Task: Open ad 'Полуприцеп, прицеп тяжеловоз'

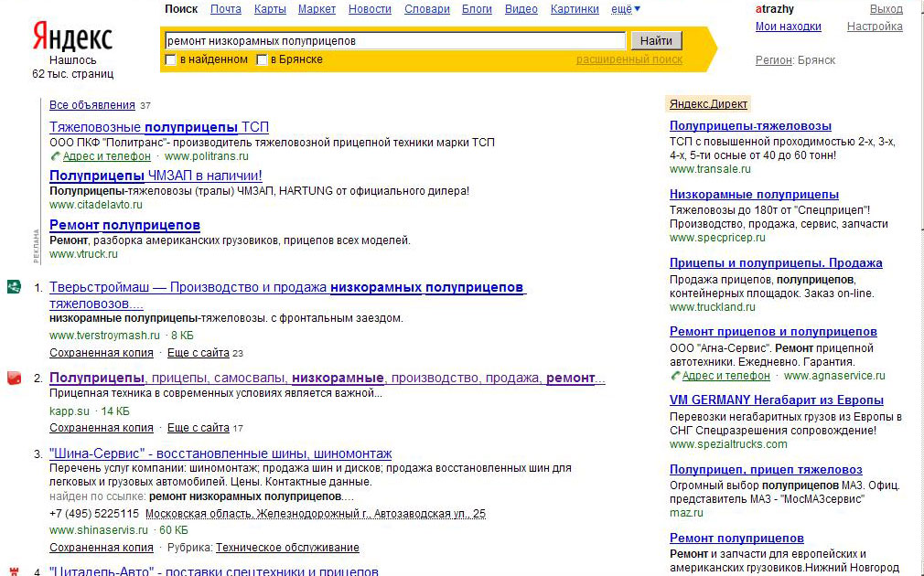Action: tap(766, 469)
